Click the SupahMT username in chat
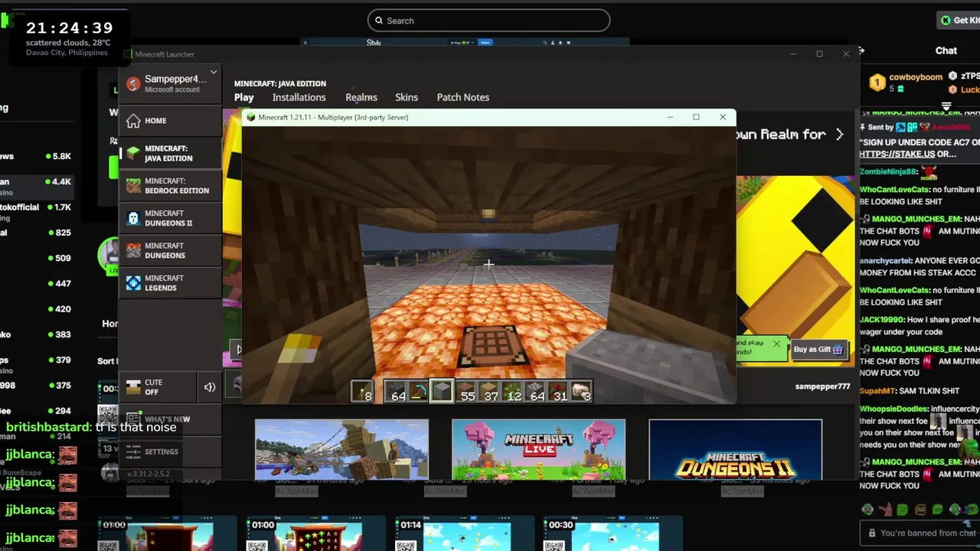Screen dimensions: 980x551 pyautogui.click(x=877, y=391)
